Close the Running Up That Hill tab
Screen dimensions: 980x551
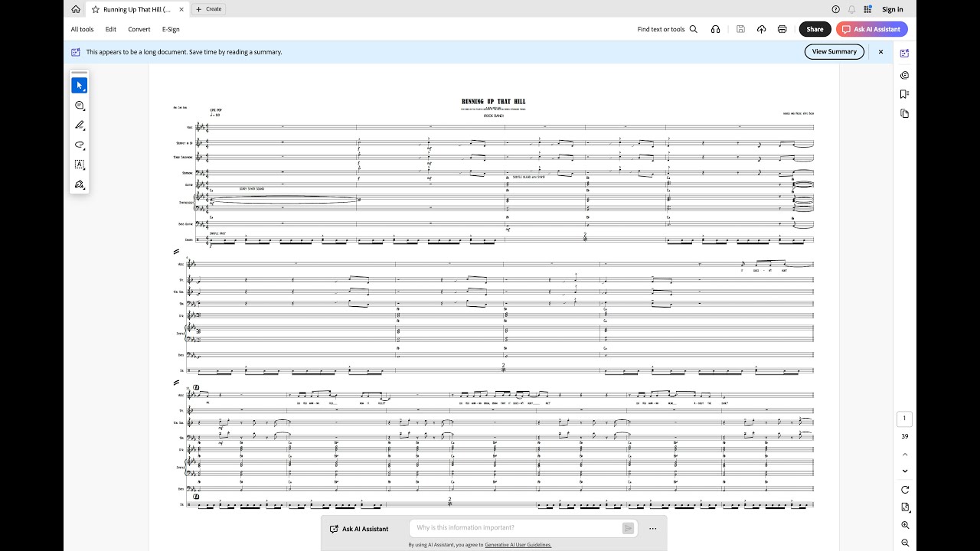click(181, 9)
